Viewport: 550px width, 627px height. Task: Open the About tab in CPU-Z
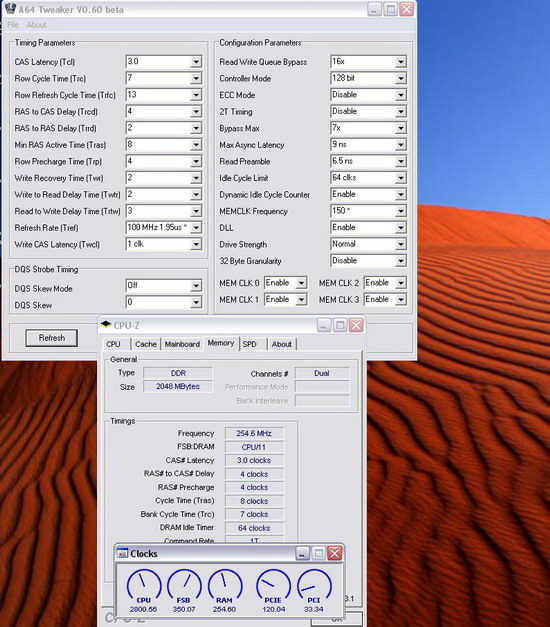pyautogui.click(x=282, y=344)
